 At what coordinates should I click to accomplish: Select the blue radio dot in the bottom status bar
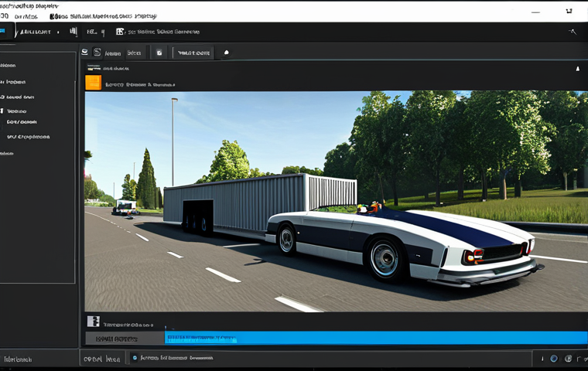[x=135, y=358]
